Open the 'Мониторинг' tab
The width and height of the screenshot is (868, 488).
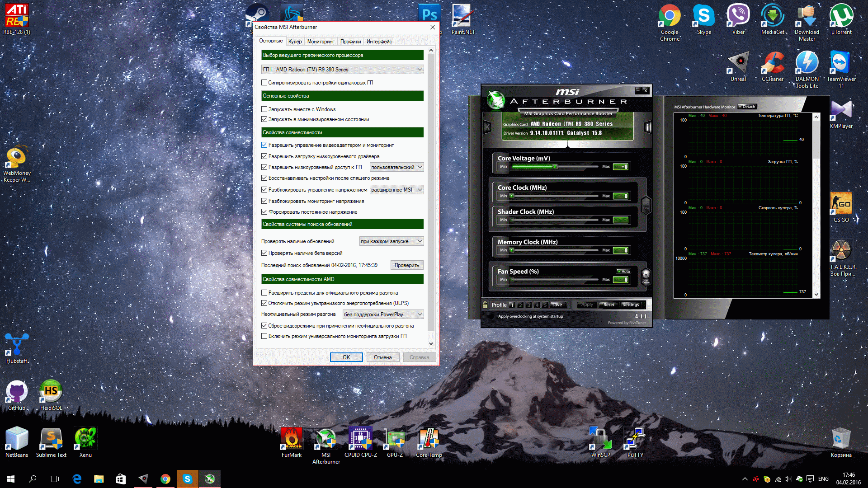click(x=321, y=42)
